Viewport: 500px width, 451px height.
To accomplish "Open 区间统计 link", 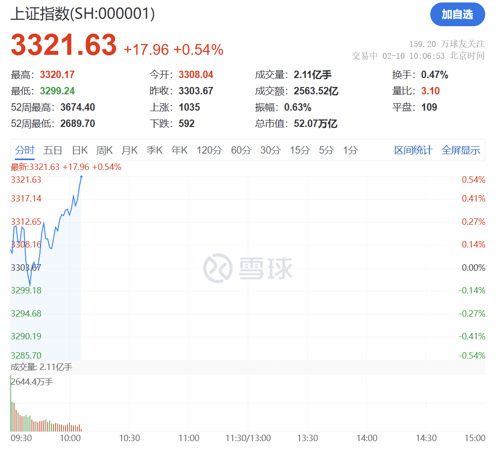I will 413,150.
